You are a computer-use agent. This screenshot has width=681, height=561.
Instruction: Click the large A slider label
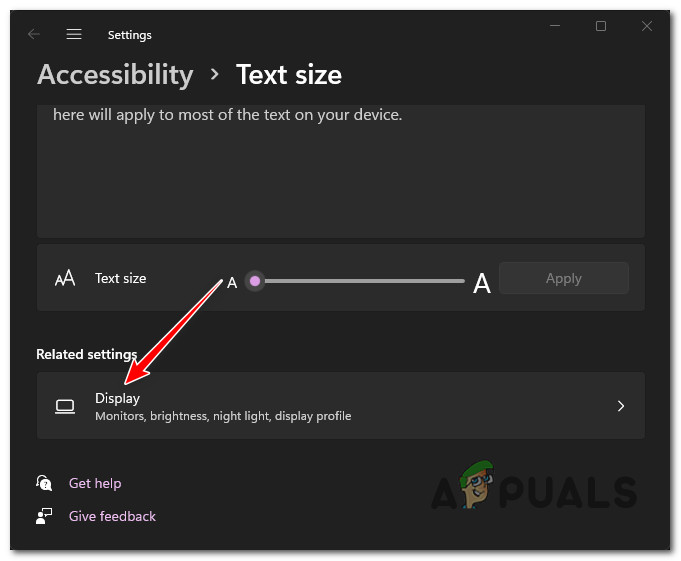[481, 284]
